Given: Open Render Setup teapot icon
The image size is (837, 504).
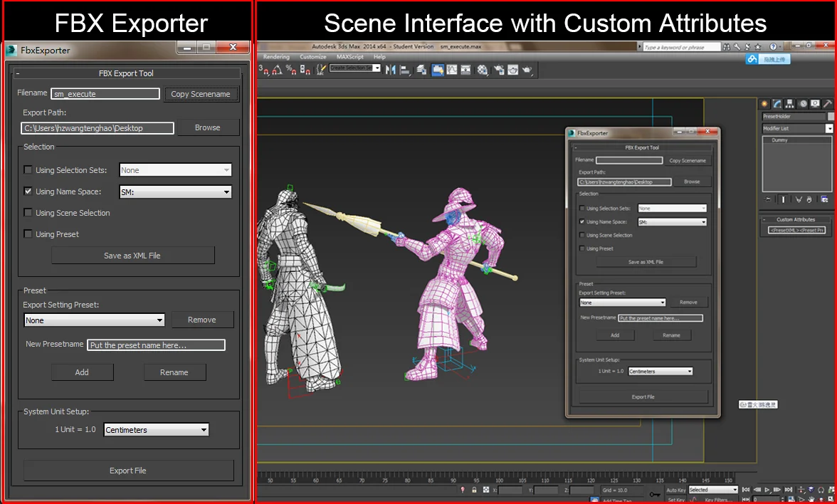Looking at the screenshot, I should 499,70.
